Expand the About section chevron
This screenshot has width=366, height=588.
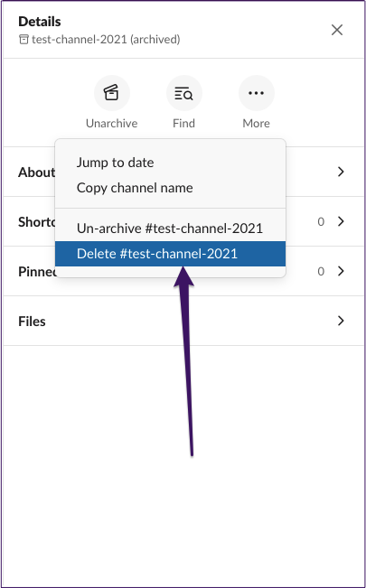pos(341,172)
